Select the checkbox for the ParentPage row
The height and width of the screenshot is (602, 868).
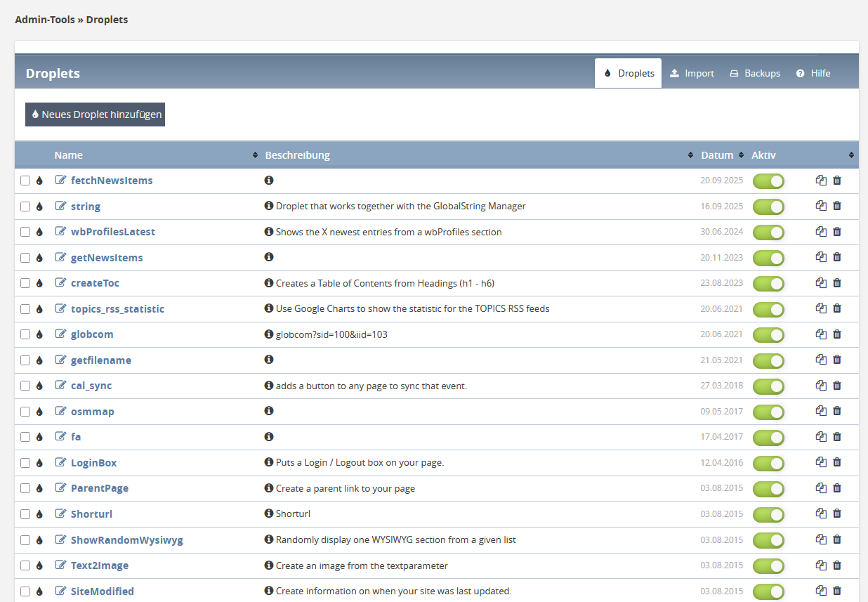(x=25, y=488)
